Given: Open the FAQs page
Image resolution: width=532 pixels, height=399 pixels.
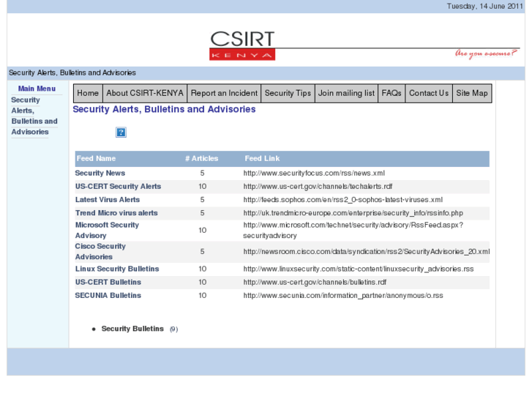Looking at the screenshot, I should tap(391, 93).
